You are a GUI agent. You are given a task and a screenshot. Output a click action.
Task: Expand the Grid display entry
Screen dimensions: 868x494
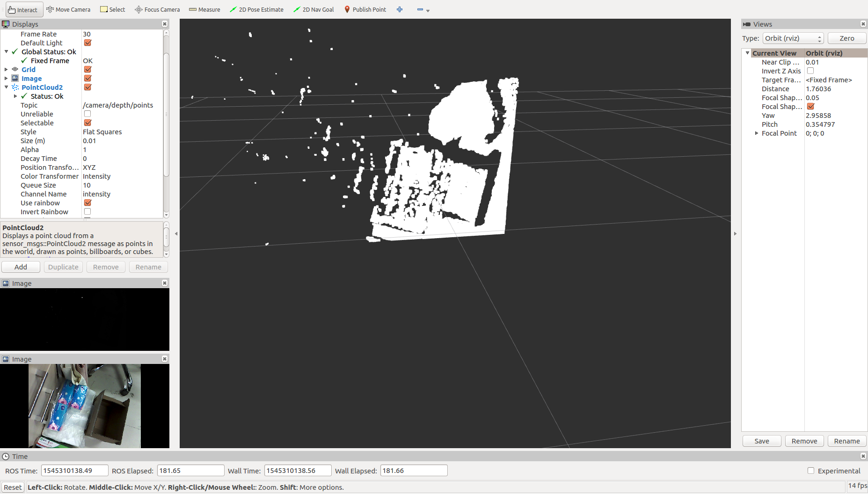click(x=6, y=69)
